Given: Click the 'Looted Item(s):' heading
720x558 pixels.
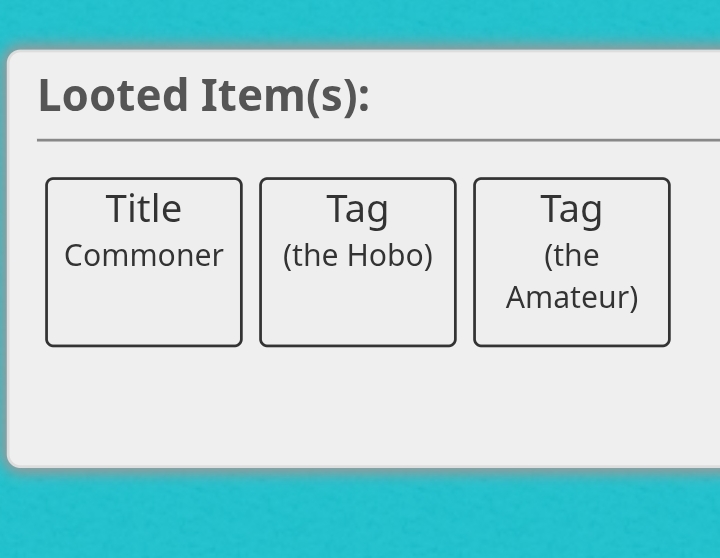Looking at the screenshot, I should (x=204, y=96).
